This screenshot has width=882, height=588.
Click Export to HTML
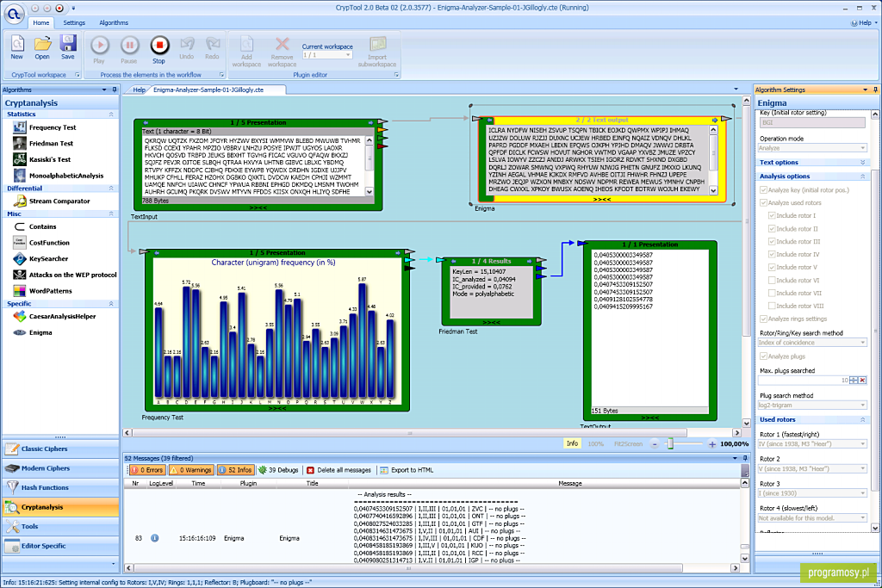tap(407, 470)
